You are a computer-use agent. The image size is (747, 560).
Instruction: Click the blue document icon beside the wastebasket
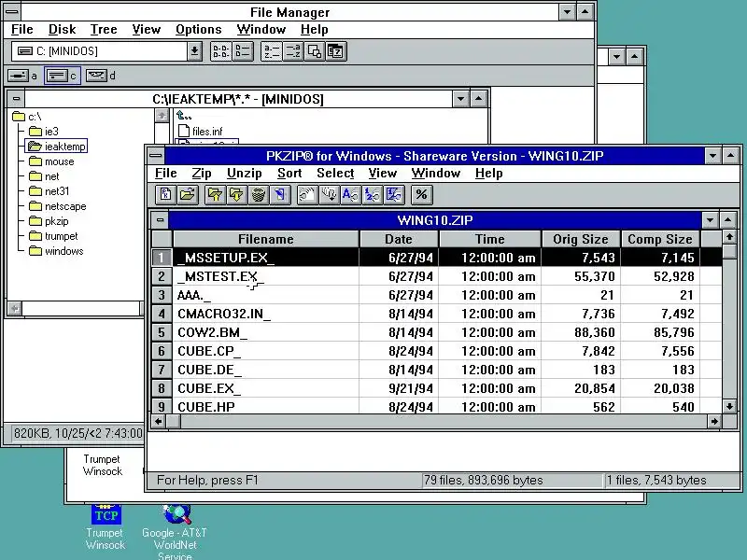(280, 194)
